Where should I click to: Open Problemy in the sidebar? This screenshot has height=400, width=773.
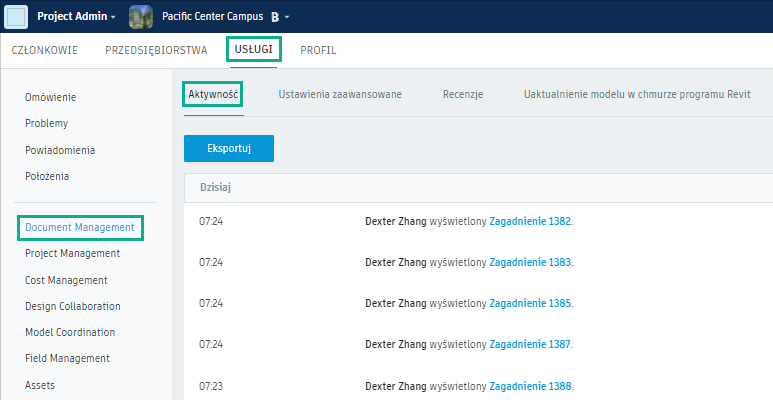tap(46, 123)
